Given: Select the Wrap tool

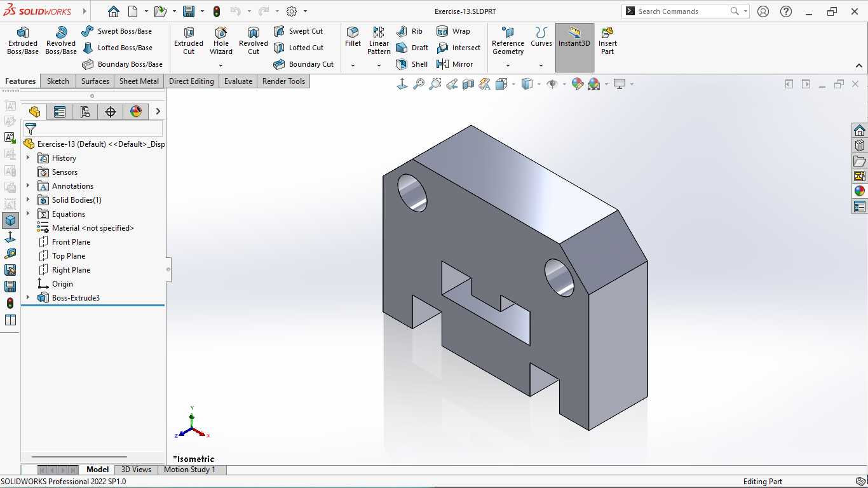Looking at the screenshot, I should (x=453, y=31).
